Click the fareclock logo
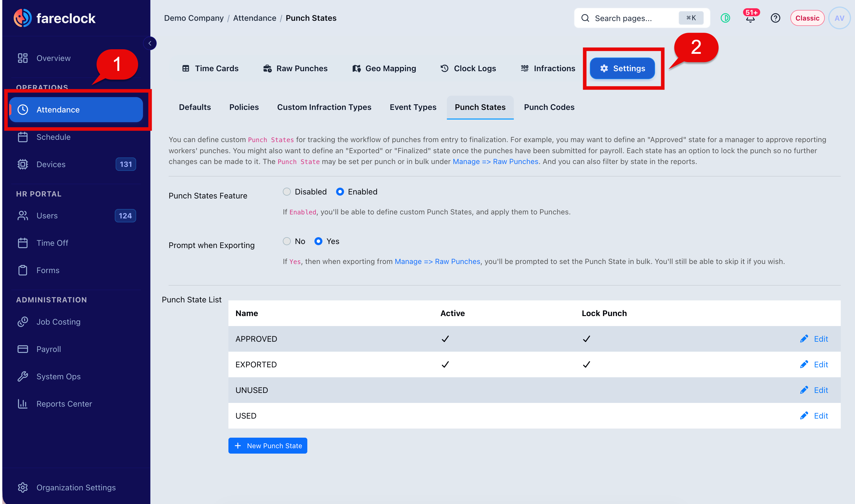The height and width of the screenshot is (504, 855). pos(55,18)
